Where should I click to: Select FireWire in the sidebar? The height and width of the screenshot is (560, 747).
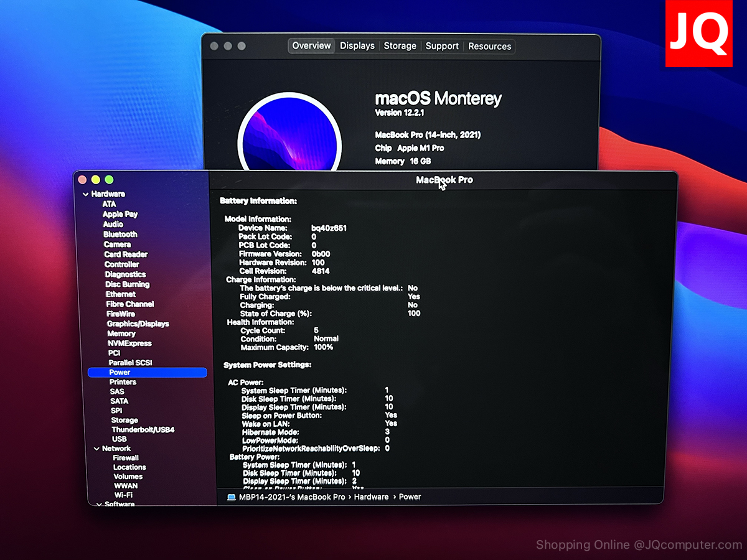click(x=121, y=314)
